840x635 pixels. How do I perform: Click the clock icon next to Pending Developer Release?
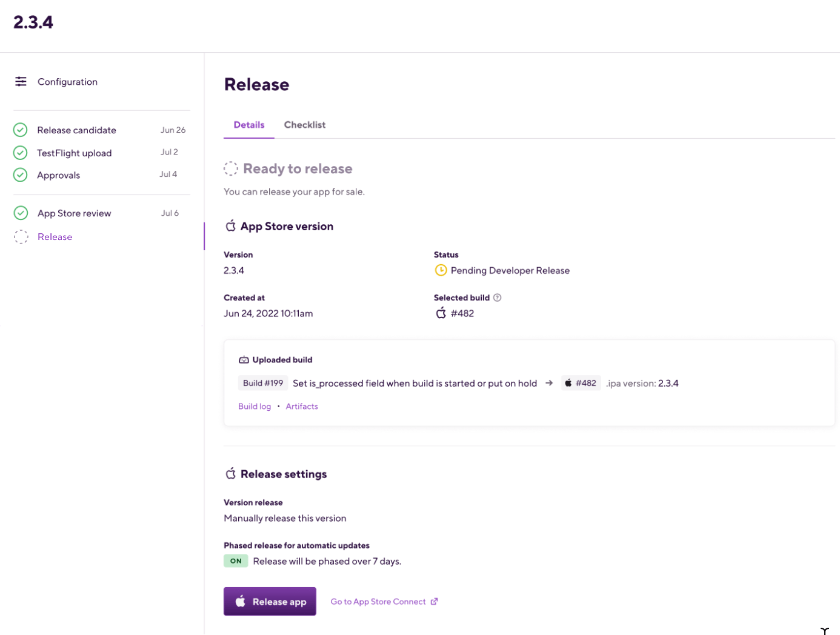pos(441,270)
